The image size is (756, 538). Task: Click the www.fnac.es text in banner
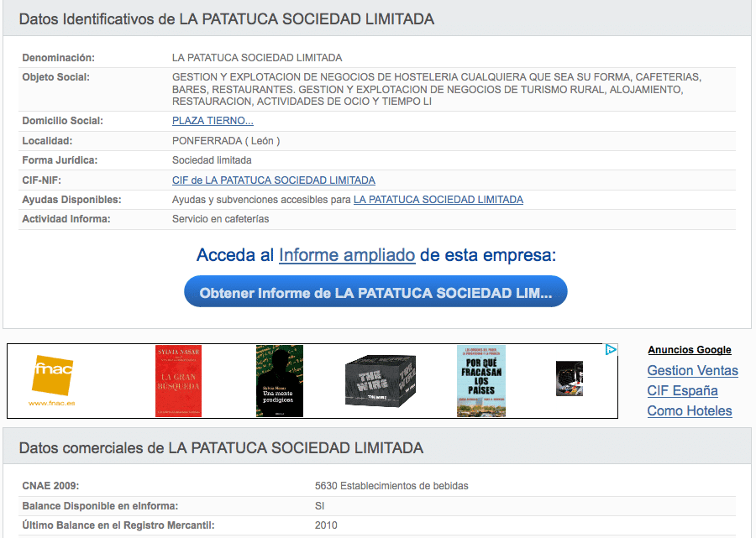pos(51,403)
